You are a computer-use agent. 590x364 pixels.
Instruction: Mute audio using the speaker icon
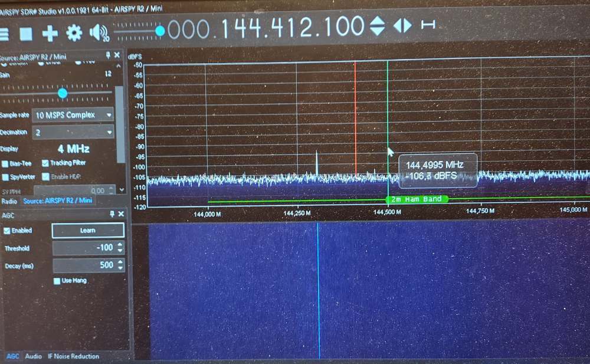pyautogui.click(x=98, y=32)
